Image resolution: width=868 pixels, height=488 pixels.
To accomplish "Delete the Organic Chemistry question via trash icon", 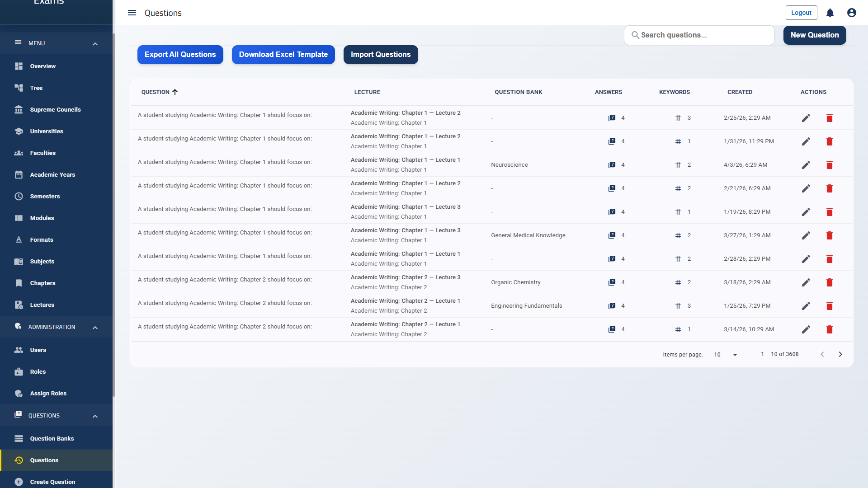I will [x=830, y=282].
